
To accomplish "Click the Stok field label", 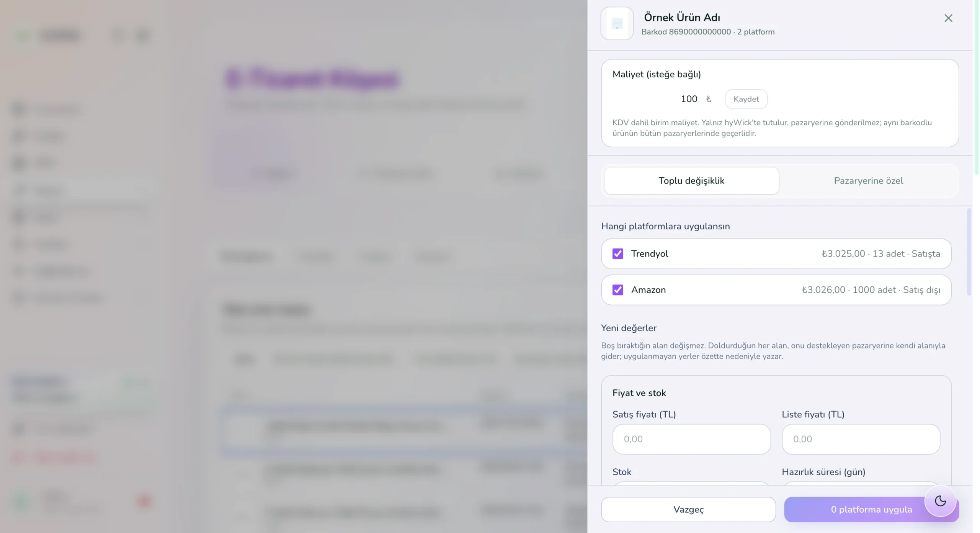I will coord(622,472).
